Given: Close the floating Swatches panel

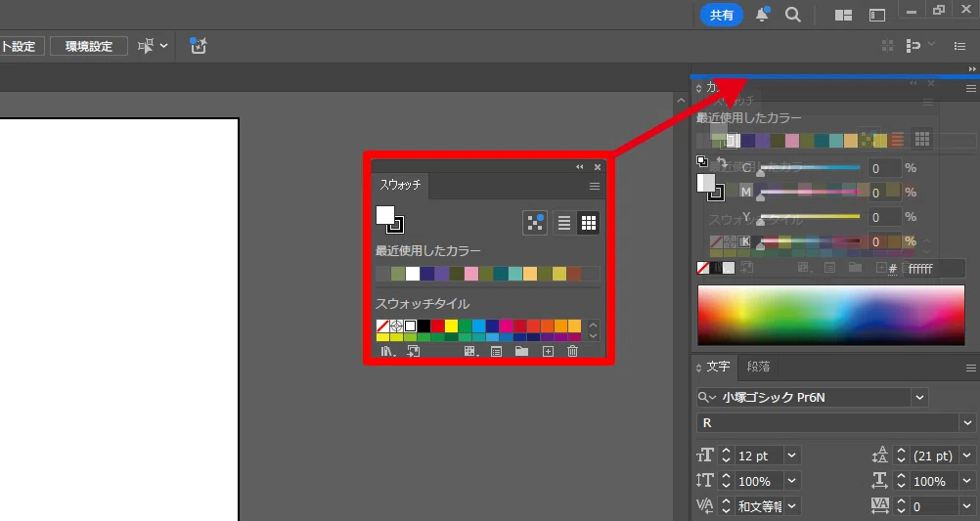Looking at the screenshot, I should pos(598,167).
